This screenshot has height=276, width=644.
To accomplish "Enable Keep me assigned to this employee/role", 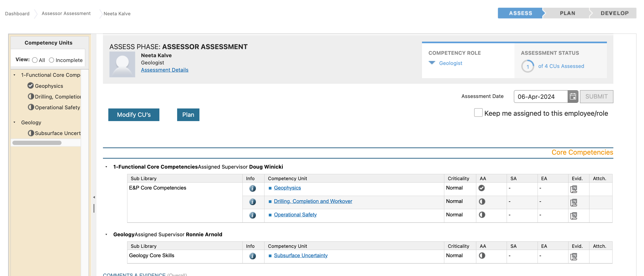I will tap(478, 113).
